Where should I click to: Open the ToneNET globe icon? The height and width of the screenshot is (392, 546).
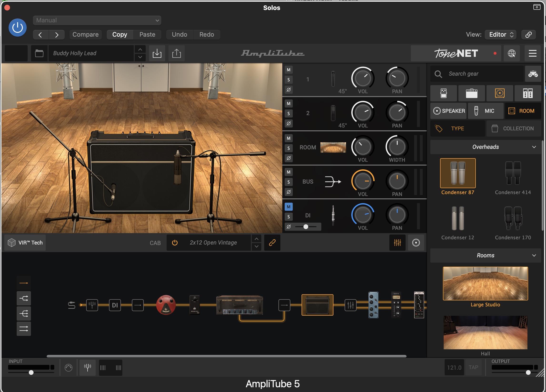pyautogui.click(x=511, y=53)
